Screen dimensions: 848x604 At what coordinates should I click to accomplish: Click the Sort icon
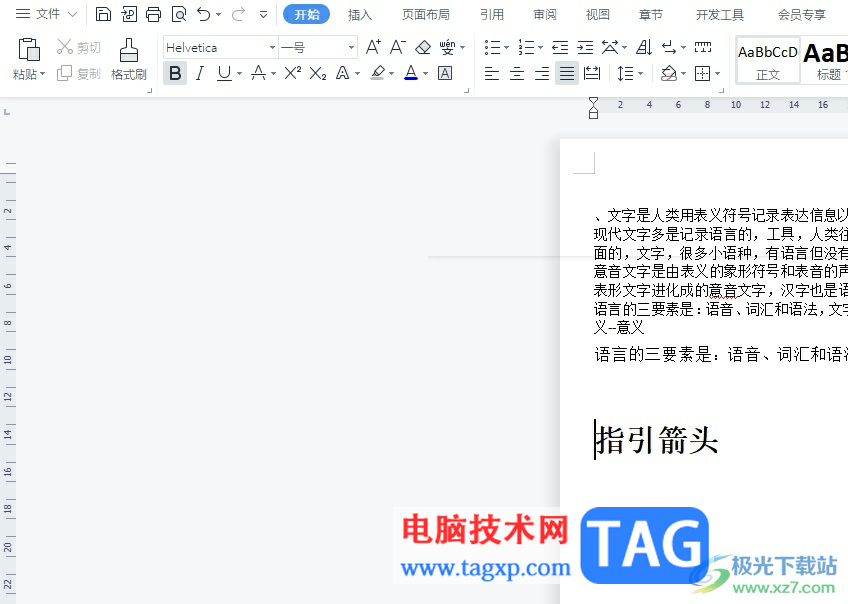[644, 48]
